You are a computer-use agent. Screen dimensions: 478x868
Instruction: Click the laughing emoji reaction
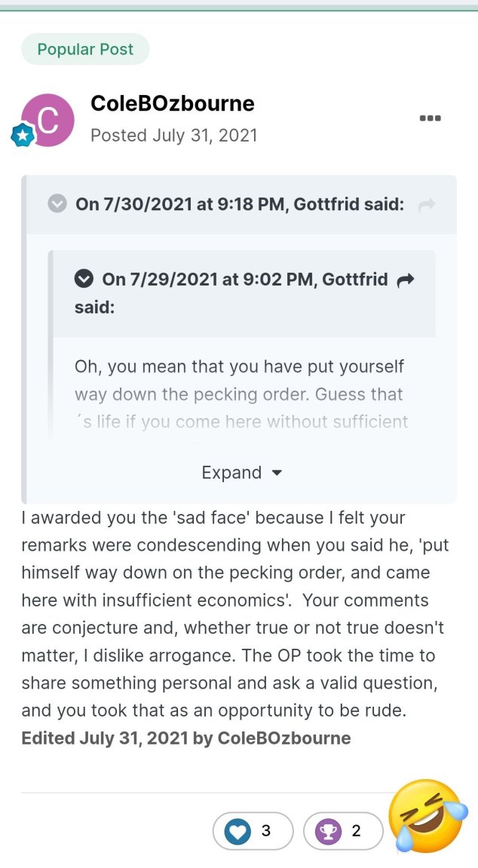coord(427,815)
